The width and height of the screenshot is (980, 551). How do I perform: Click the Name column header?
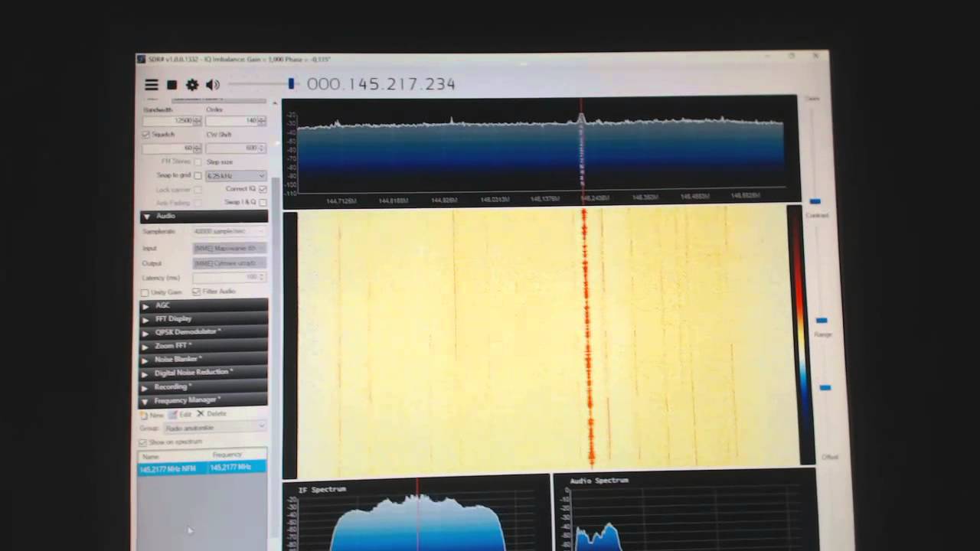[x=172, y=456]
